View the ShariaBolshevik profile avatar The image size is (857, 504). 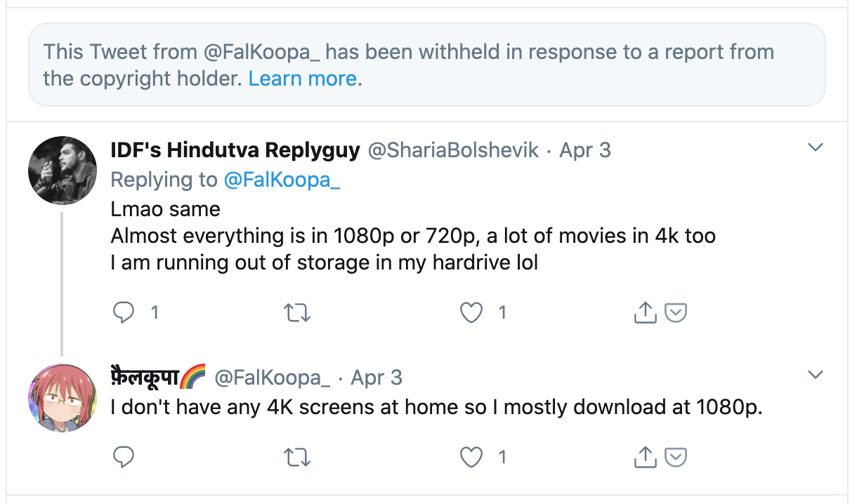pos(62,171)
